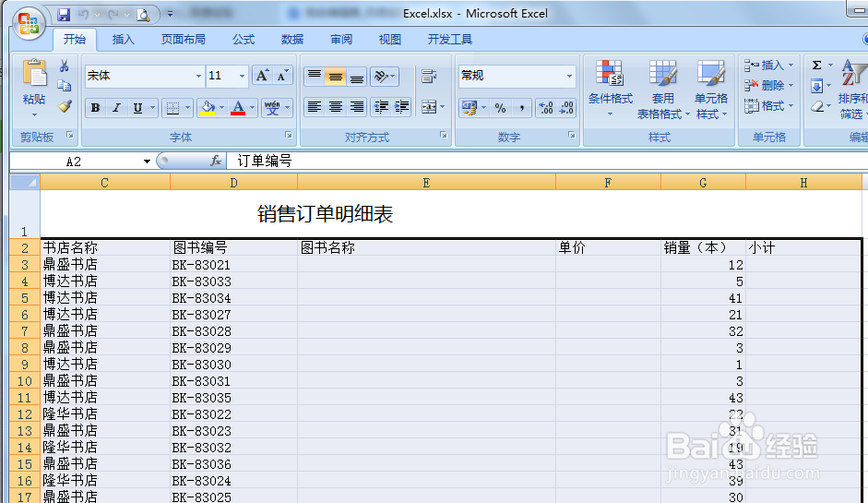The image size is (868, 503).
Task: Align text right
Action: point(357,107)
